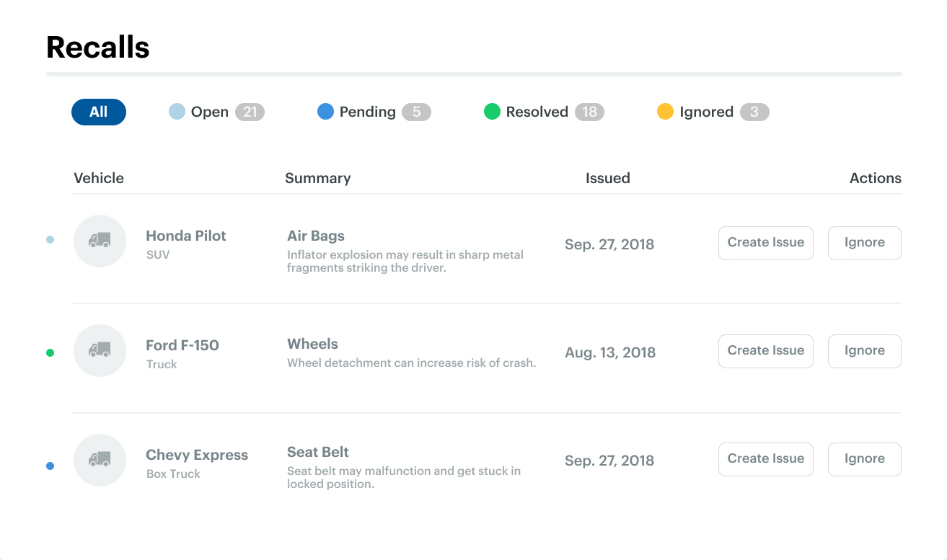The image size is (947, 560).
Task: Click blue status dot beside Chevy Express
Action: coord(50,466)
